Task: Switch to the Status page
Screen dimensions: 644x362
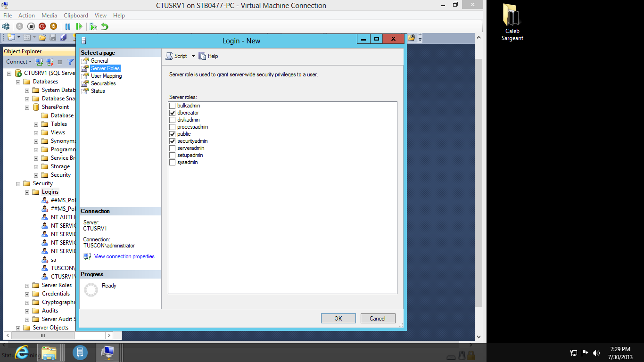Action: [x=98, y=91]
